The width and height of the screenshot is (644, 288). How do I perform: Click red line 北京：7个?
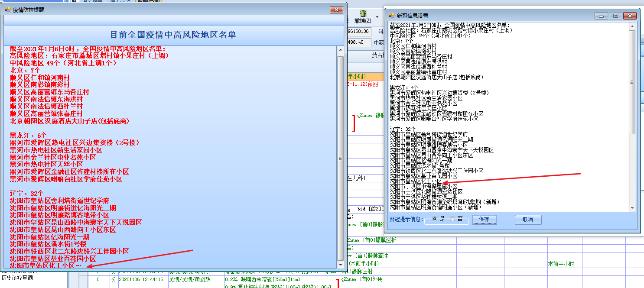25,70
